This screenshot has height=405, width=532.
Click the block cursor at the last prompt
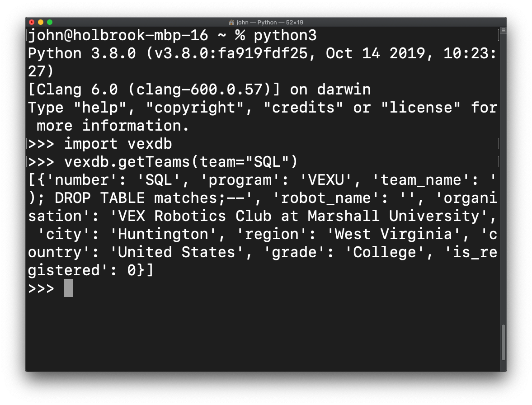pyautogui.click(x=68, y=288)
